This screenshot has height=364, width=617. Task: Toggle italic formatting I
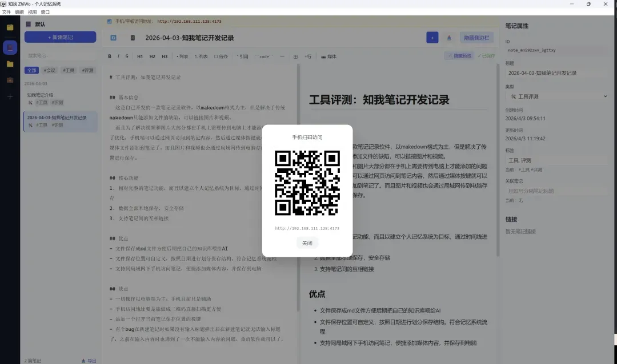point(118,56)
